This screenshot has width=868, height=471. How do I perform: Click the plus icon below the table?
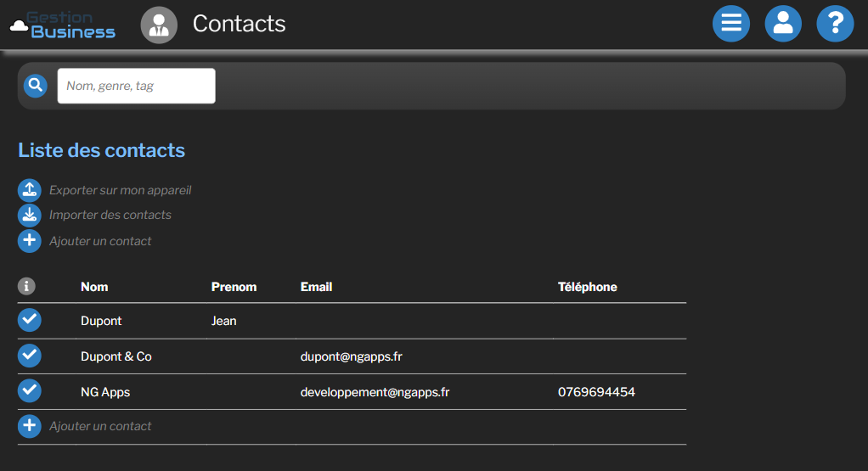pos(30,426)
